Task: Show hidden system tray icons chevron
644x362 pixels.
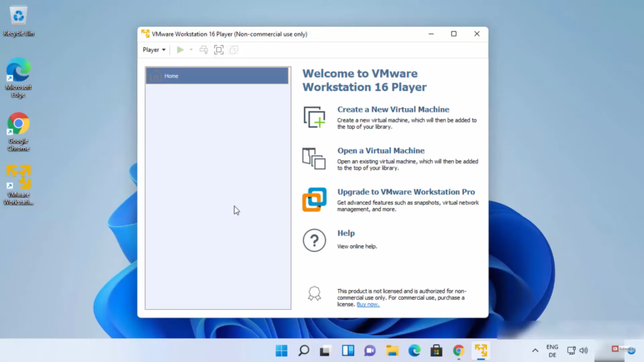Action: click(x=535, y=351)
